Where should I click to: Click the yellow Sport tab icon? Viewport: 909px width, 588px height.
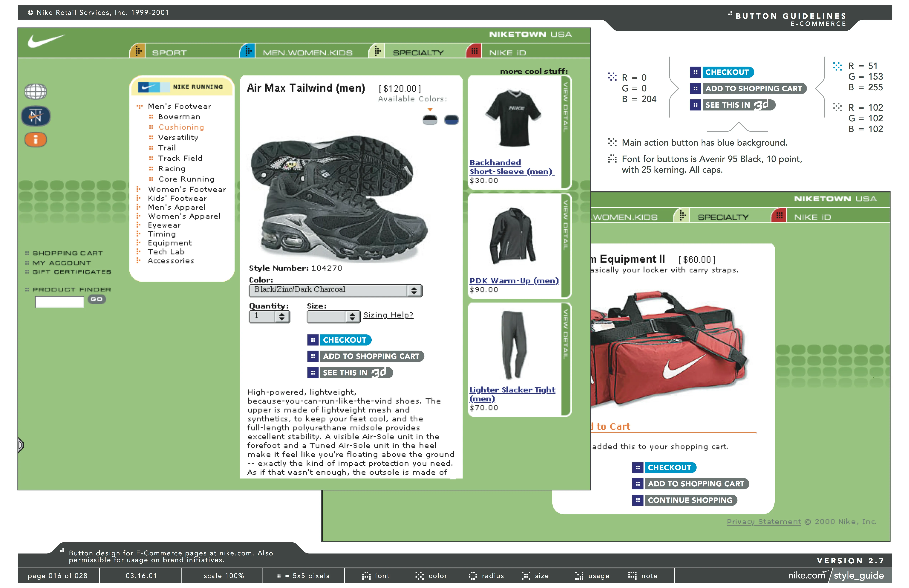(x=138, y=51)
